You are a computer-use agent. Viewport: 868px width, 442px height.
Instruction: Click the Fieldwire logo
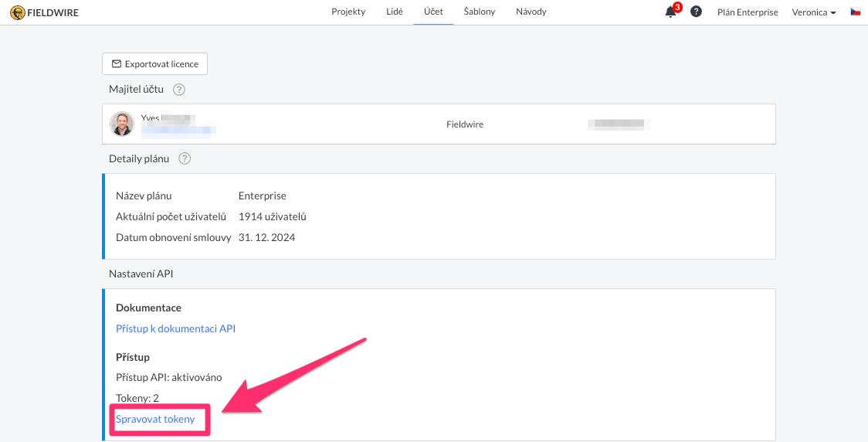[x=44, y=12]
